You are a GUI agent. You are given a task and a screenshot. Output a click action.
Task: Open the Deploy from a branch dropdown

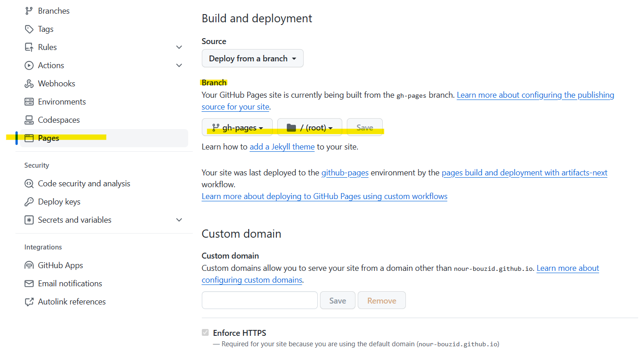[252, 58]
